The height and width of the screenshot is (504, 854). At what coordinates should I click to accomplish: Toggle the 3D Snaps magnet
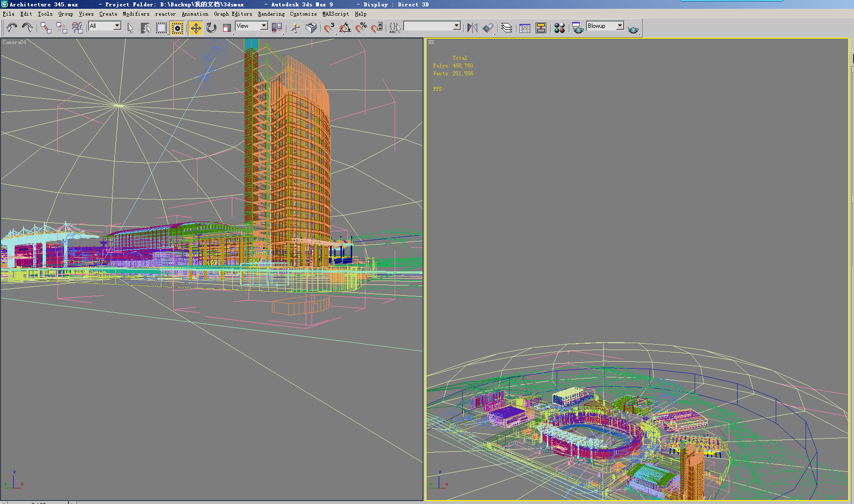329,28
